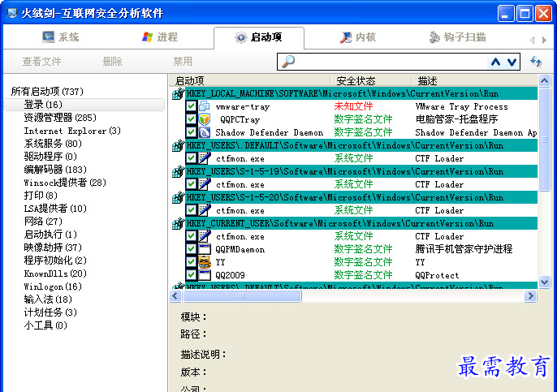Open the 内核 tab
The image size is (557, 392).
pos(358,37)
